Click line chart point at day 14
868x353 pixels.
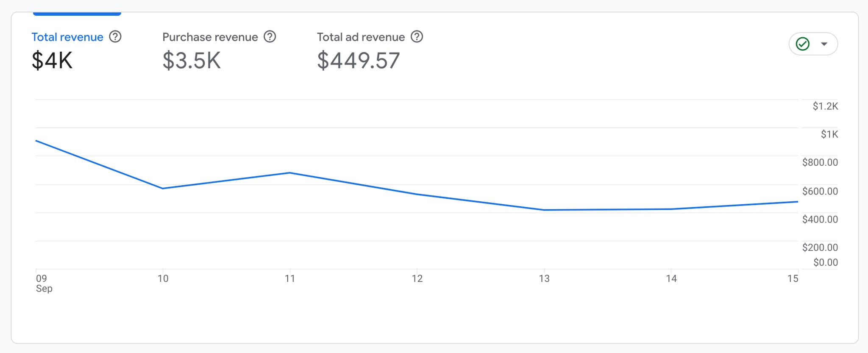(671, 209)
